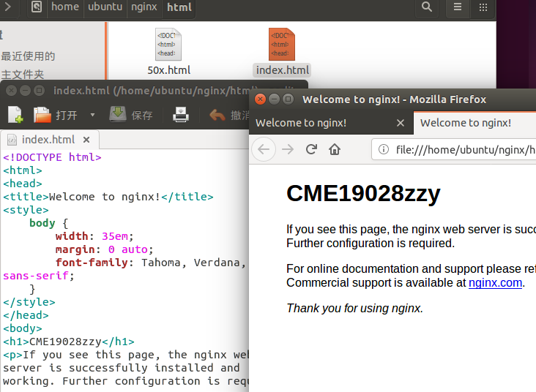Click the <title> line in gedit

click(108, 197)
